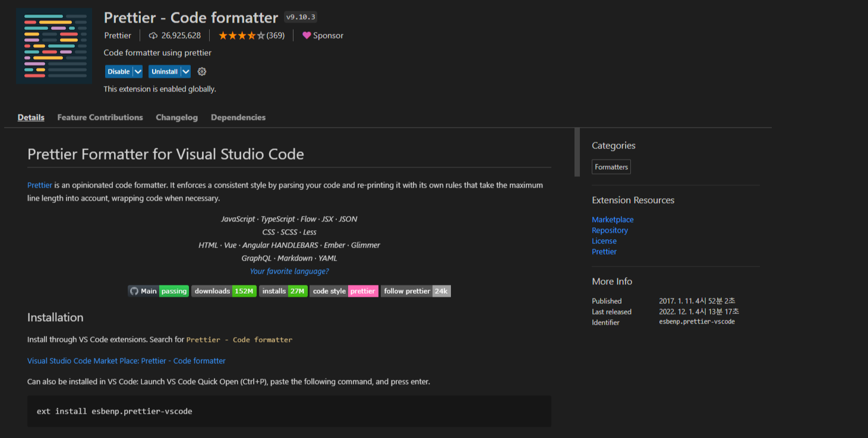This screenshot has width=868, height=438.
Task: Click the star rating (369)
Action: click(x=251, y=36)
